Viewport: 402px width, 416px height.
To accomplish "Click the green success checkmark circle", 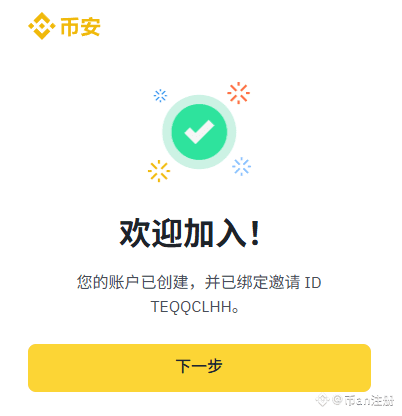I will coord(199,132).
